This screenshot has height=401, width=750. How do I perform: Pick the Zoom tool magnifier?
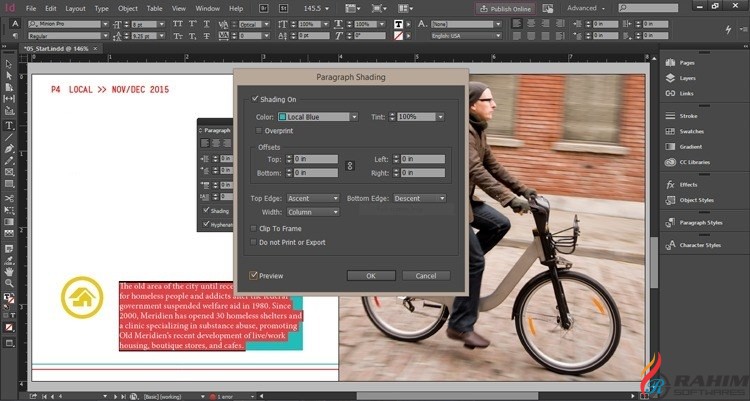coord(9,283)
